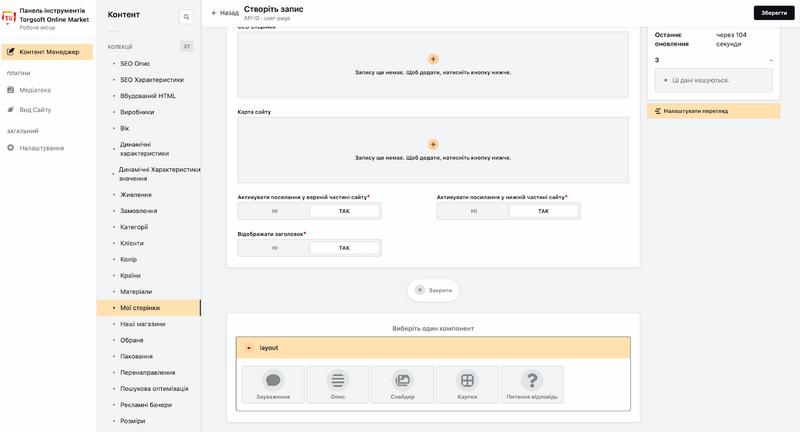Choose the Опис component icon

pyautogui.click(x=338, y=385)
